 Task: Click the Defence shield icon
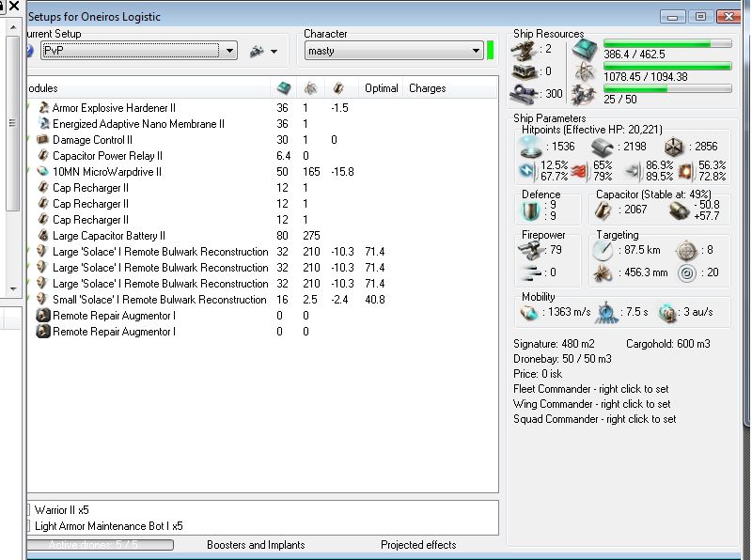[530, 211]
